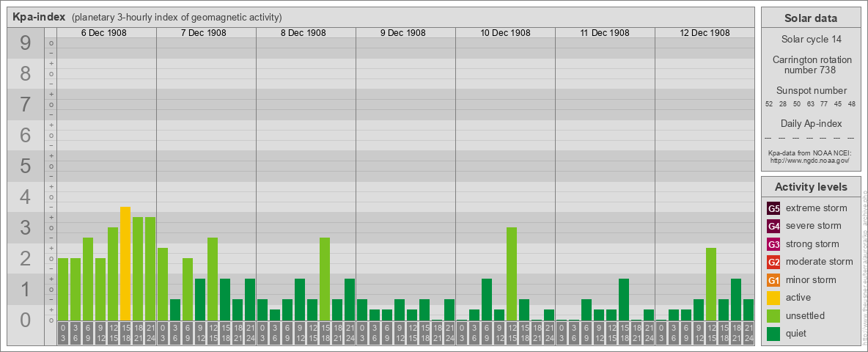This screenshot has width=868, height=352.
Task: Click the G3 strong storm badge
Action: coord(773,244)
